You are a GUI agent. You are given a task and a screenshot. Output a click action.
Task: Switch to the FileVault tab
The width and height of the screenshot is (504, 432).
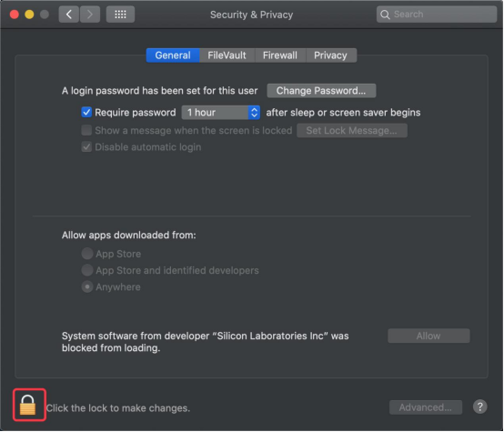click(x=227, y=55)
